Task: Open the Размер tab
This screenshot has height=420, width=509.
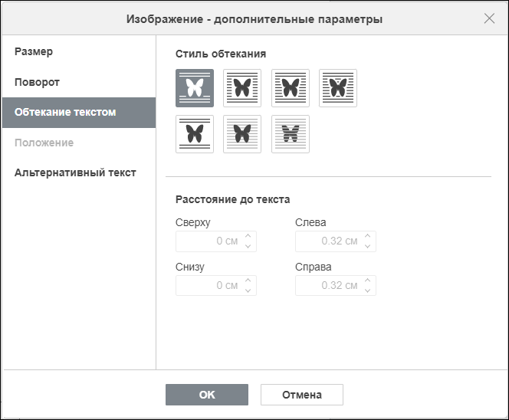Action: tap(79, 51)
